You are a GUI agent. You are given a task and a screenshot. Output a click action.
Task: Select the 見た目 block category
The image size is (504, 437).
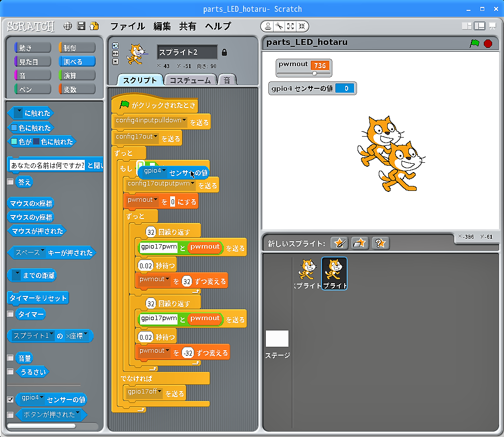[x=33, y=62]
